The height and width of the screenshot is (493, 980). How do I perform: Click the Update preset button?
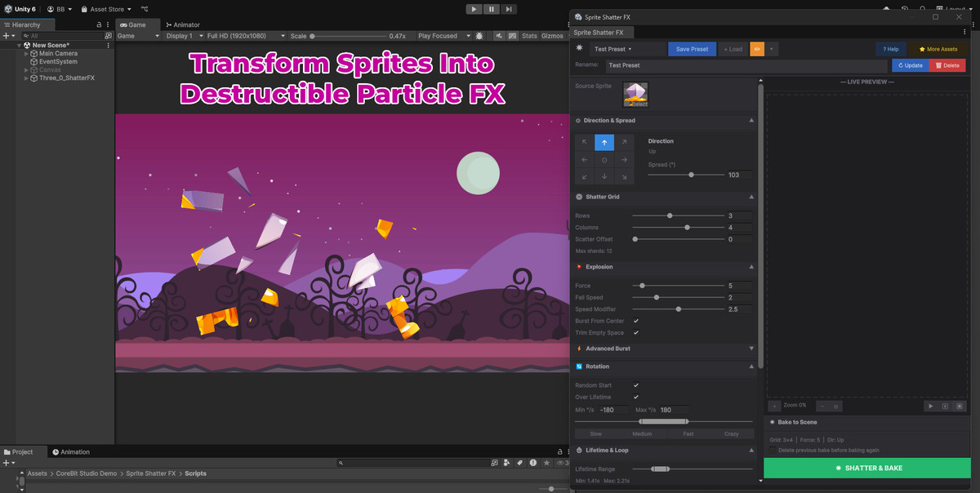click(x=910, y=65)
